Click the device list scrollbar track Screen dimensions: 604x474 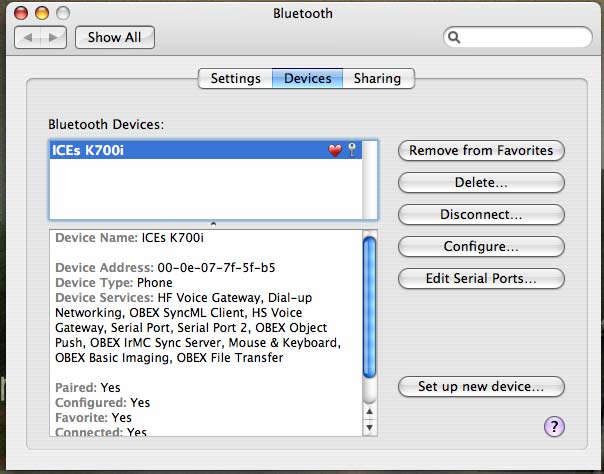coord(369,180)
